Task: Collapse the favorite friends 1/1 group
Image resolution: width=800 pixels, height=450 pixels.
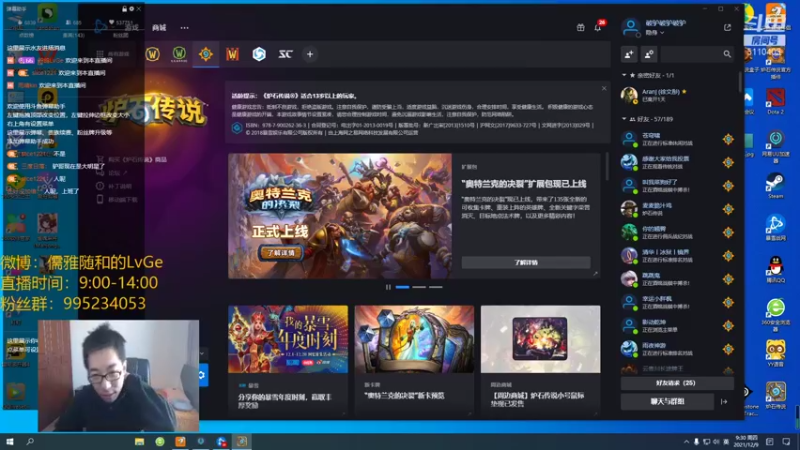Action: pyautogui.click(x=624, y=75)
